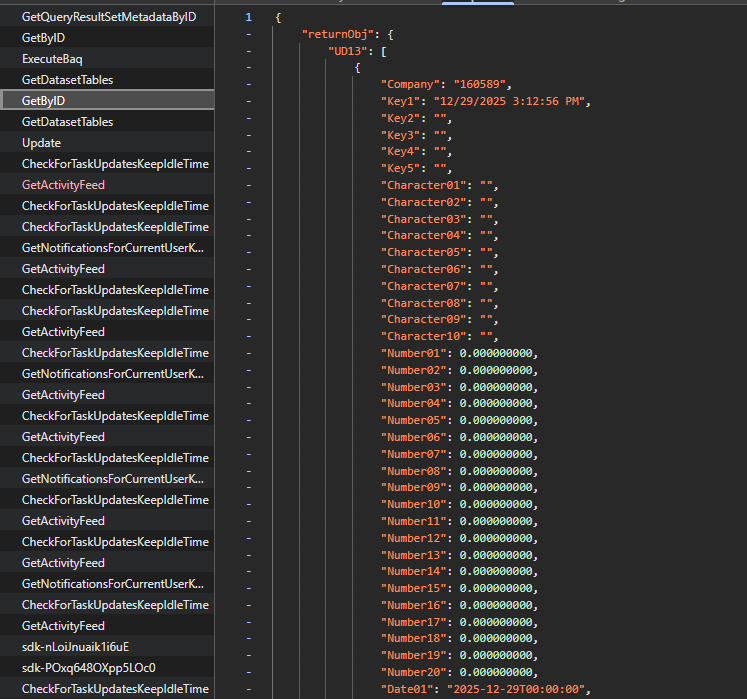Click the "Character01" key in JSON
747x699 pixels.
pyautogui.click(x=423, y=185)
